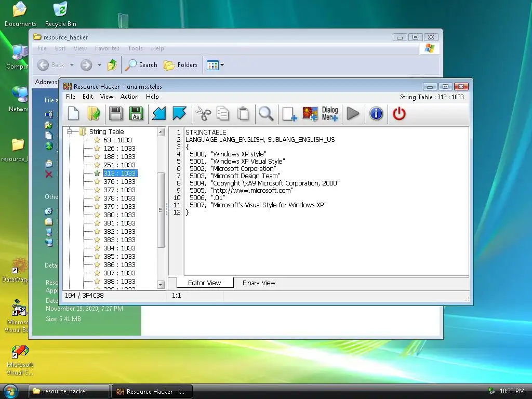Click the tree scrollbar down arrow
Image resolution: width=532 pixels, height=399 pixels.
pyautogui.click(x=161, y=285)
